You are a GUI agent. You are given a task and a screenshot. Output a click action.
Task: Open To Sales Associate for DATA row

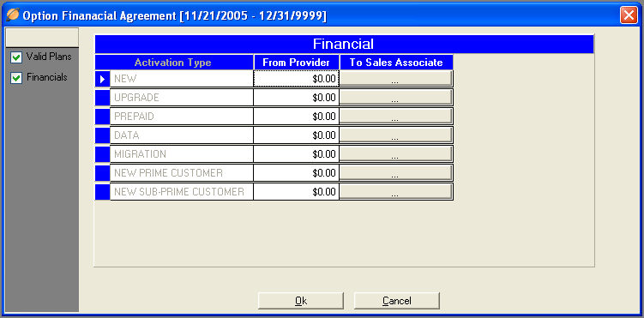[396, 135]
